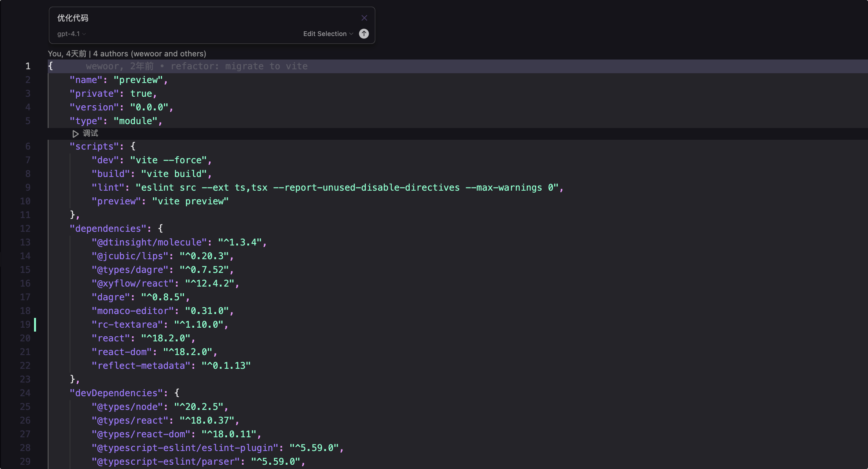Expand the Edit Selection mode dropdown
The width and height of the screenshot is (868, 469).
coord(328,34)
